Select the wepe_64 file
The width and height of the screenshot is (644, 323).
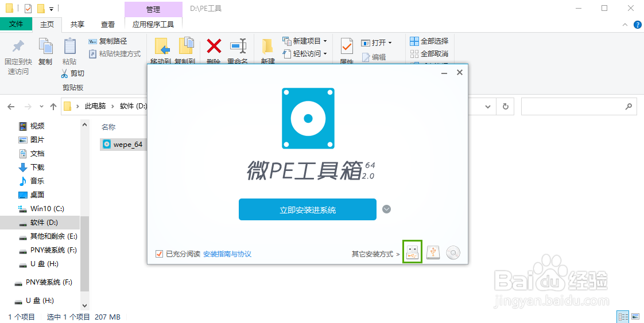click(x=122, y=145)
